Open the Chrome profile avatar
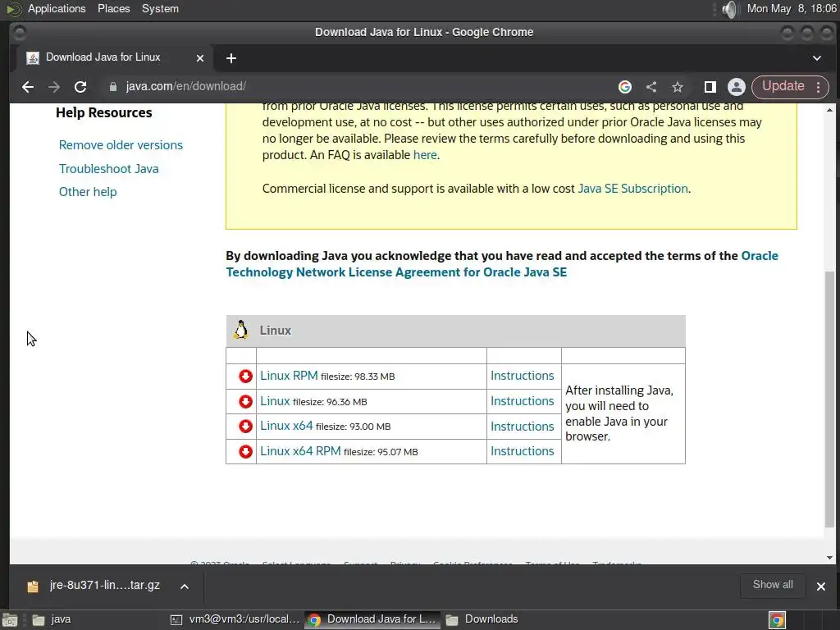The image size is (840, 630). [x=736, y=87]
